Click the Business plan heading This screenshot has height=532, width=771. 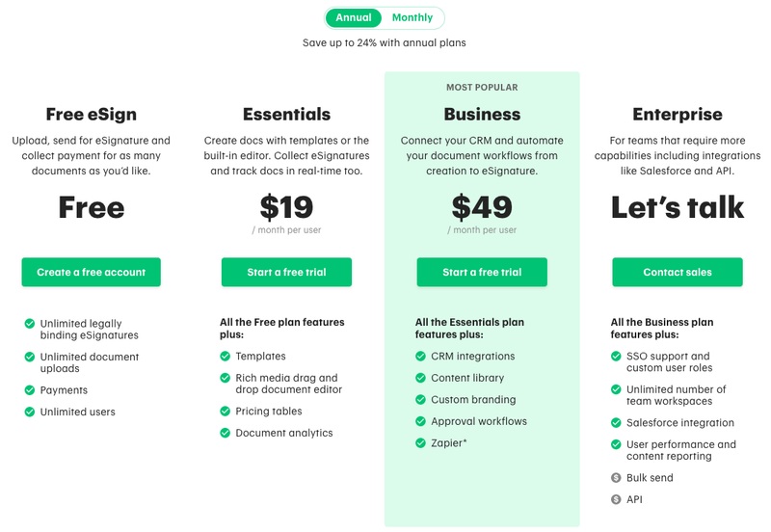coord(482,114)
